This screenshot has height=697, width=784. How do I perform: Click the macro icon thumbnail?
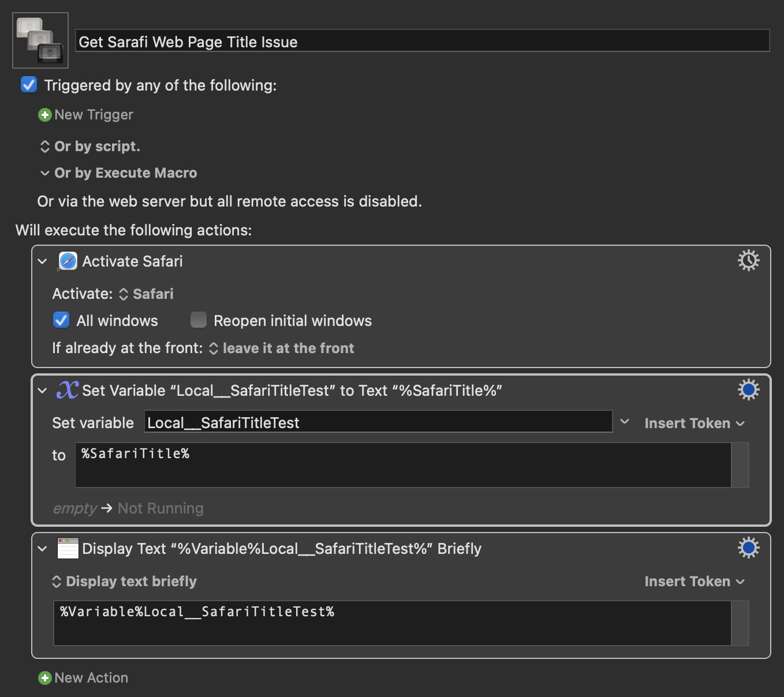(40, 40)
